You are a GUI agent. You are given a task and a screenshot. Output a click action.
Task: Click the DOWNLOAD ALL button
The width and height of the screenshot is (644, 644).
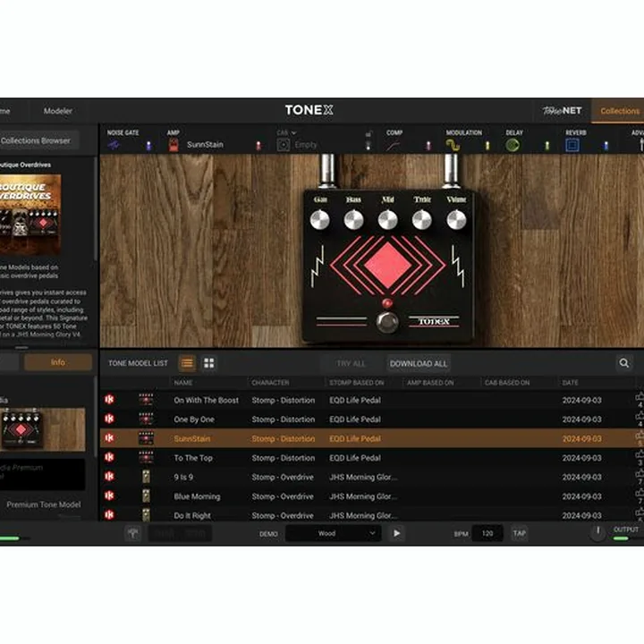tap(418, 363)
